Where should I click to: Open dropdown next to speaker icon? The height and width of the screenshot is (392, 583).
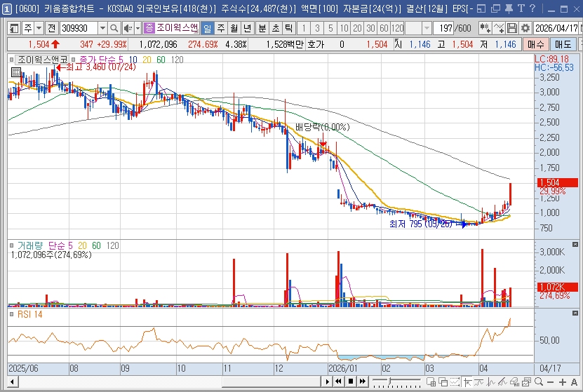coord(138,28)
